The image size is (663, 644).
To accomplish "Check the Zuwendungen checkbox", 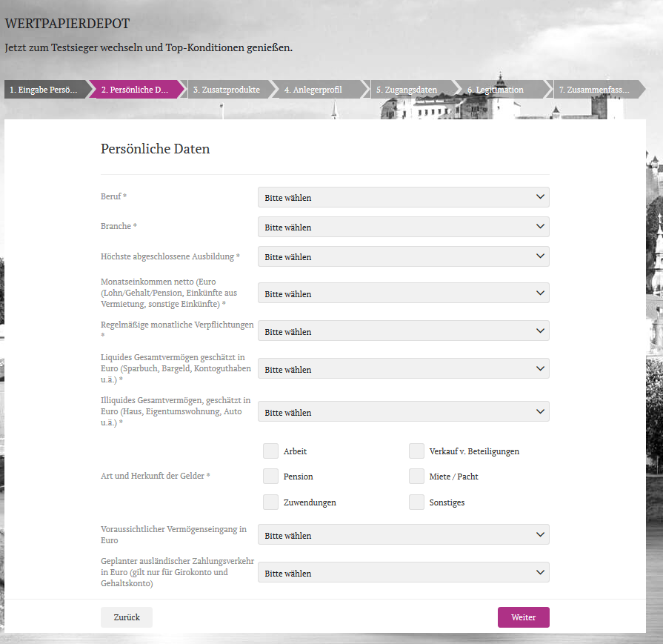I will tap(270, 502).
